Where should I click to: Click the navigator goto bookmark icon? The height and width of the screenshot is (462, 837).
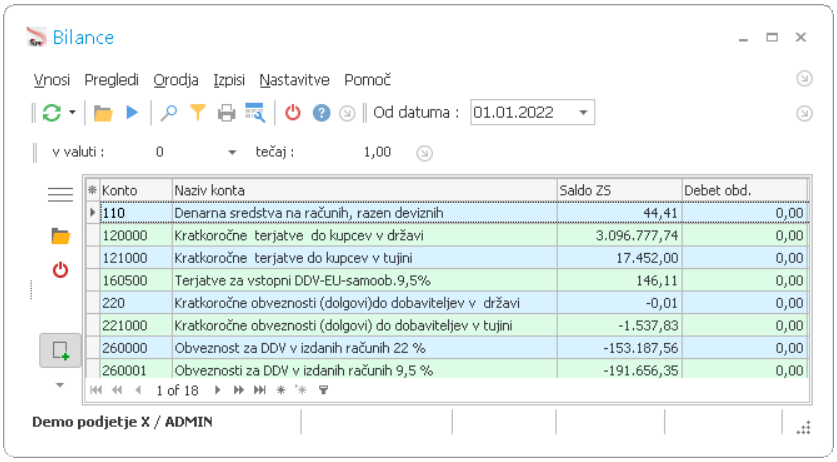[x=301, y=390]
